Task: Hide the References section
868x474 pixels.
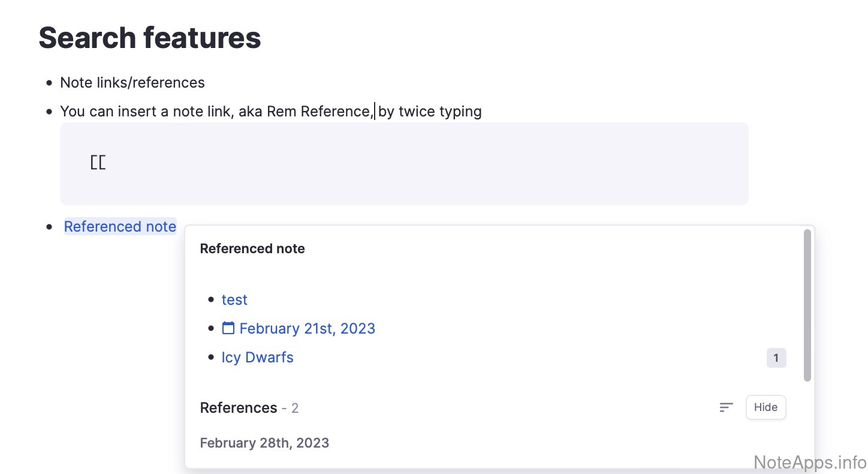Action: 765,407
